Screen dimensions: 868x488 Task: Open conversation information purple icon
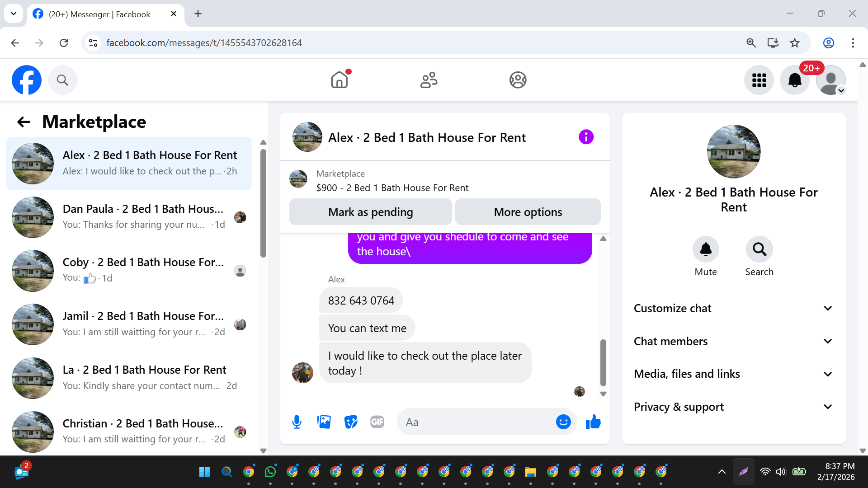pos(586,137)
